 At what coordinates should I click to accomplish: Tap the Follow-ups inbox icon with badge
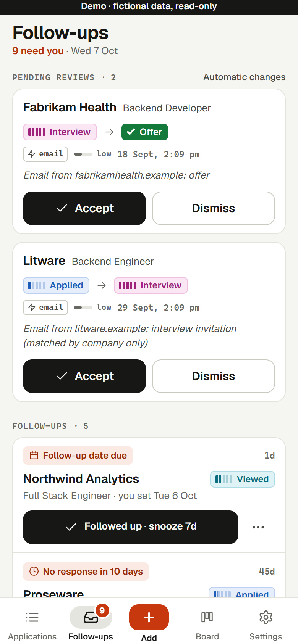point(91,617)
